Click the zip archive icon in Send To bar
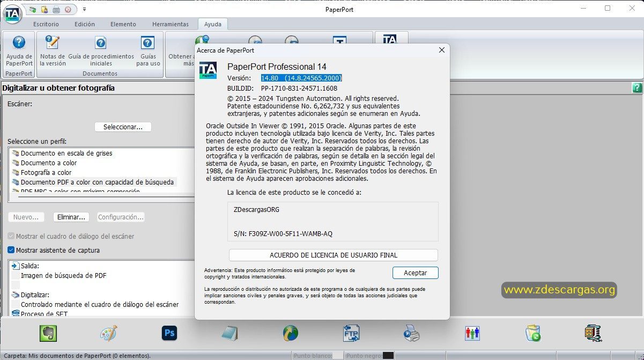The height and width of the screenshot is (360, 644). 593,333
